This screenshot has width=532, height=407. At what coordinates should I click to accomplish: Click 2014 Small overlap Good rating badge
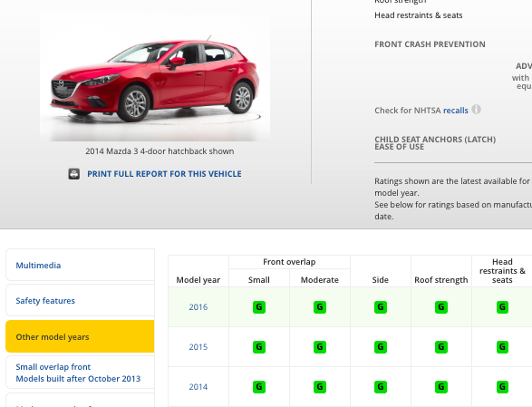[x=259, y=387]
